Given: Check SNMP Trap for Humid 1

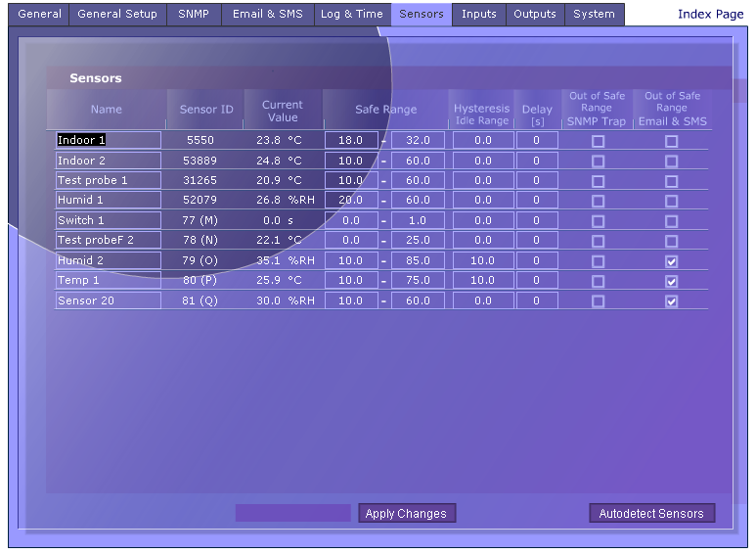Looking at the screenshot, I should (x=598, y=201).
